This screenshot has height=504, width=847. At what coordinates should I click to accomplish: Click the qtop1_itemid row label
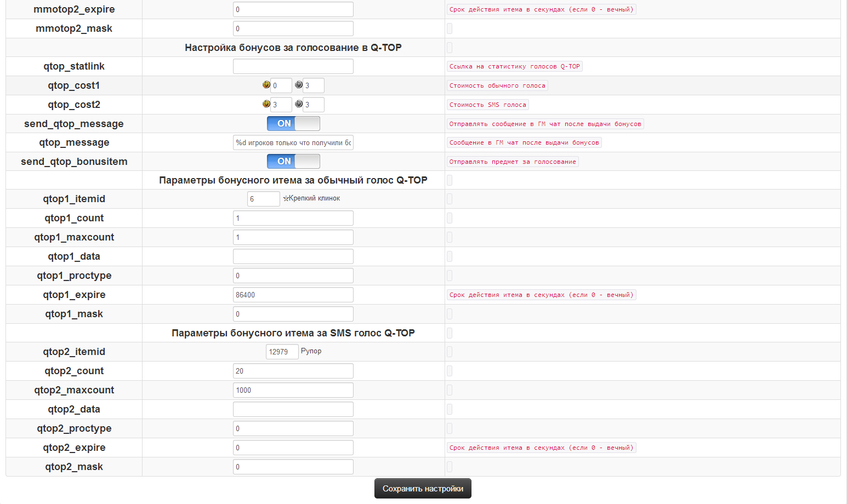coord(74,199)
